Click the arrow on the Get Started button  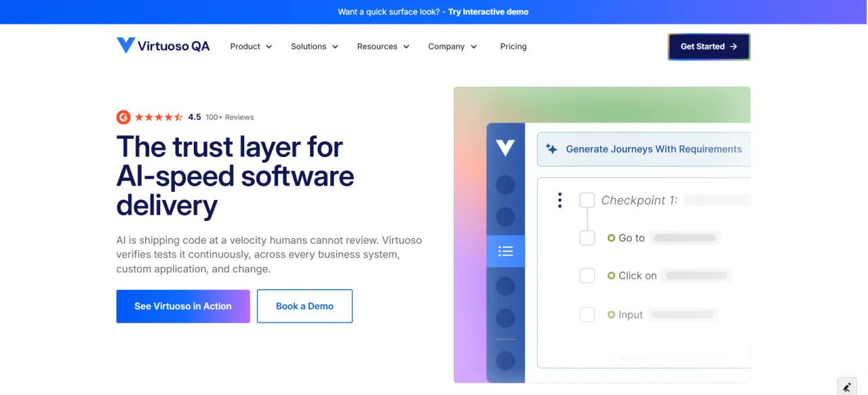click(733, 47)
